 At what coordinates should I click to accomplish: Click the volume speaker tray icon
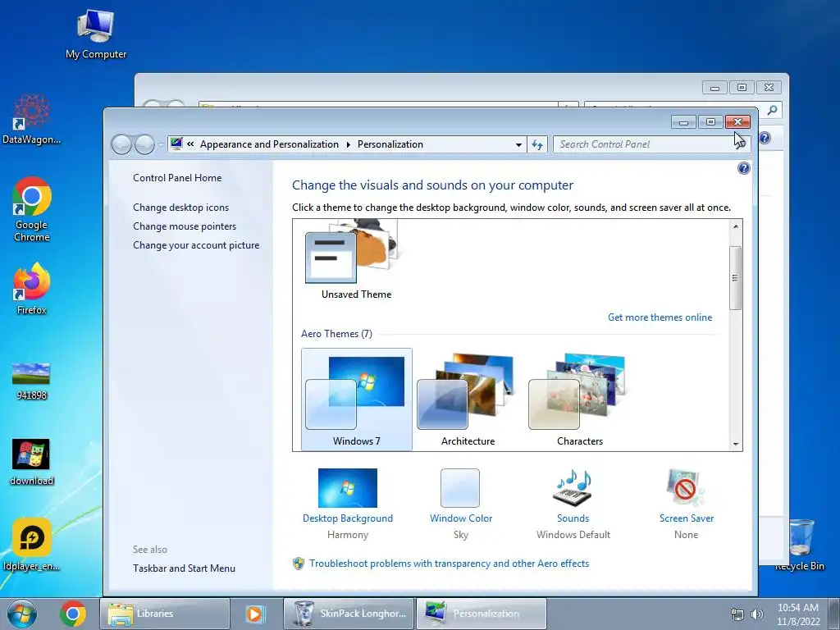757,614
